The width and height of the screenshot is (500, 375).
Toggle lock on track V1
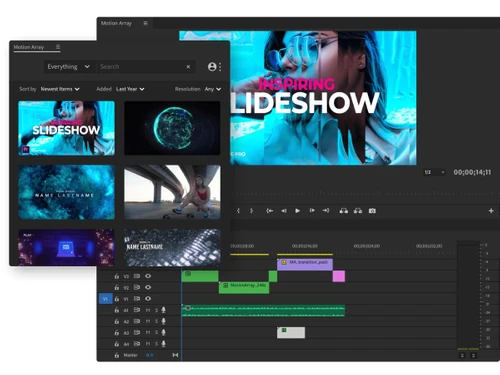tap(117, 299)
